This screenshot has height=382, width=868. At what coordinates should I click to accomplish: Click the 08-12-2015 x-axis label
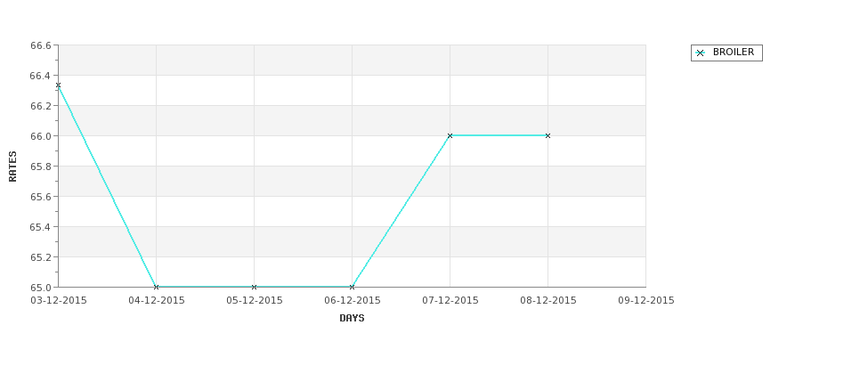pos(548,301)
